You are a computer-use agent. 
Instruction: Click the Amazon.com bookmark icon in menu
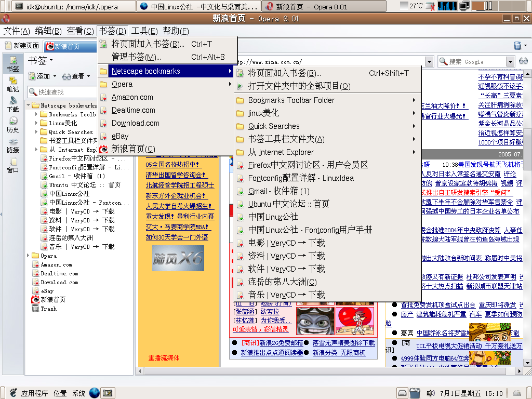103,97
